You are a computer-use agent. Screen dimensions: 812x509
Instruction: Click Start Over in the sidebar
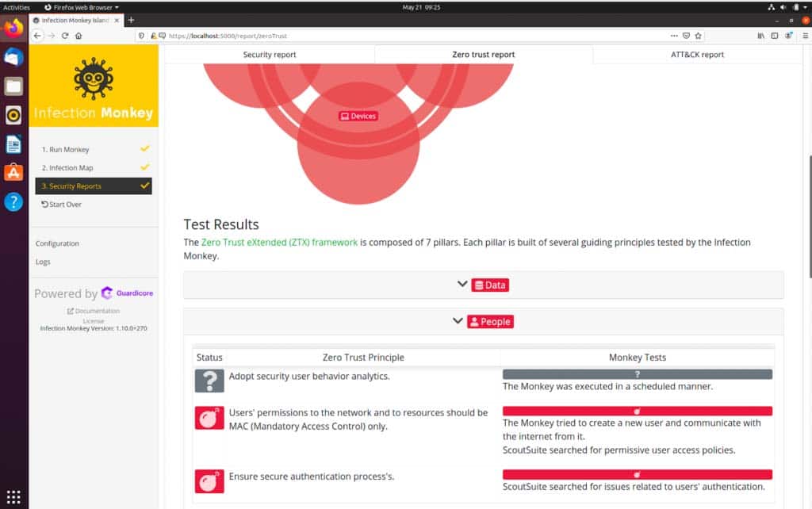click(x=62, y=205)
